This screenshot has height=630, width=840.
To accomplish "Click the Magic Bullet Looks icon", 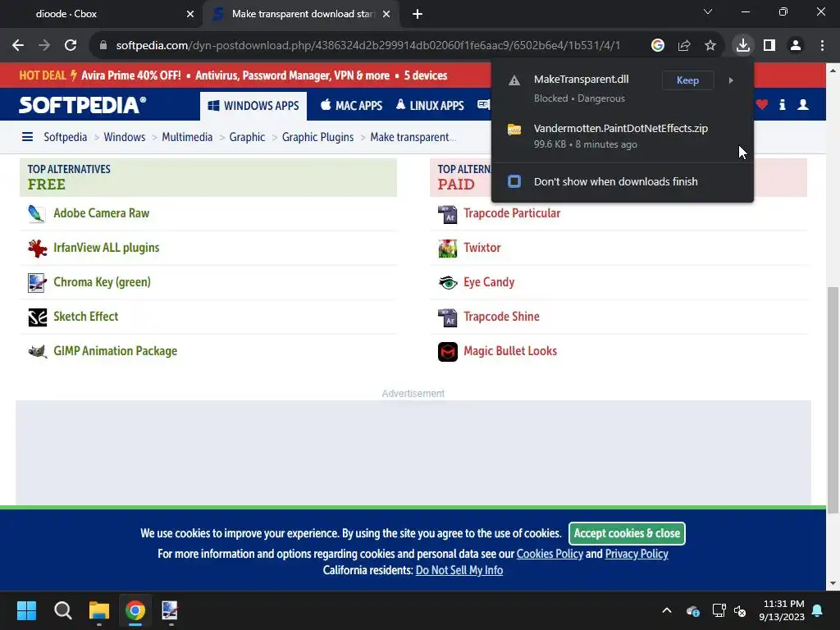I will pyautogui.click(x=448, y=351).
